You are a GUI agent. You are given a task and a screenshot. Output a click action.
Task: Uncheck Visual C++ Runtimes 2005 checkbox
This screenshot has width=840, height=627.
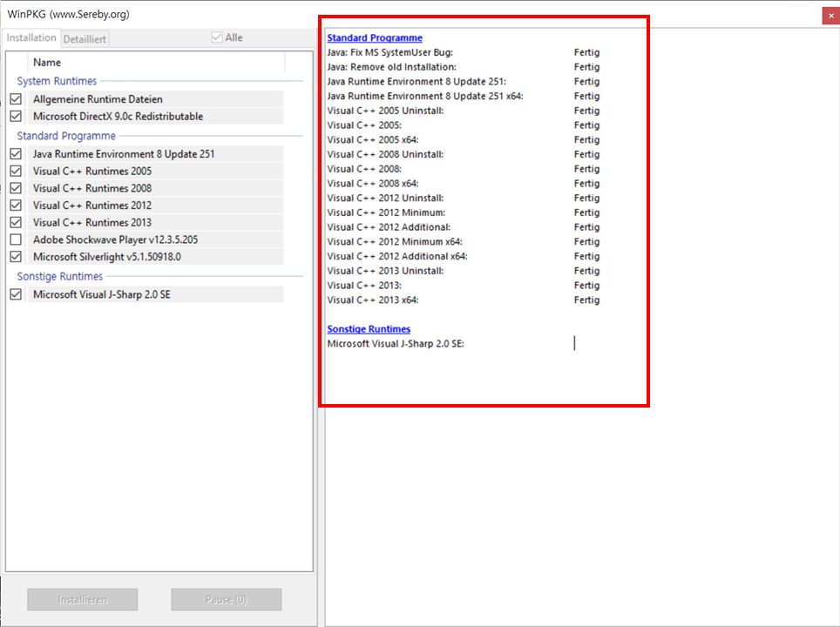[x=16, y=171]
